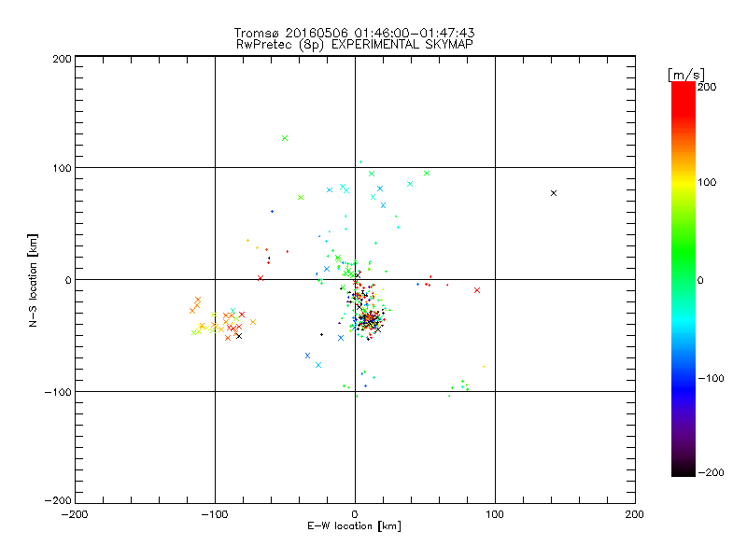
Task: Click the red X marker near E-W 87 km
Action: click(x=477, y=290)
